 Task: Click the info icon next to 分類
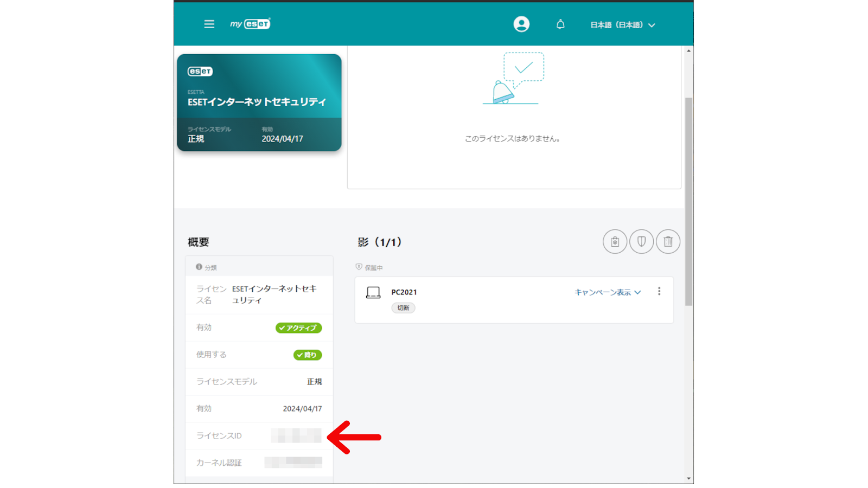click(199, 267)
